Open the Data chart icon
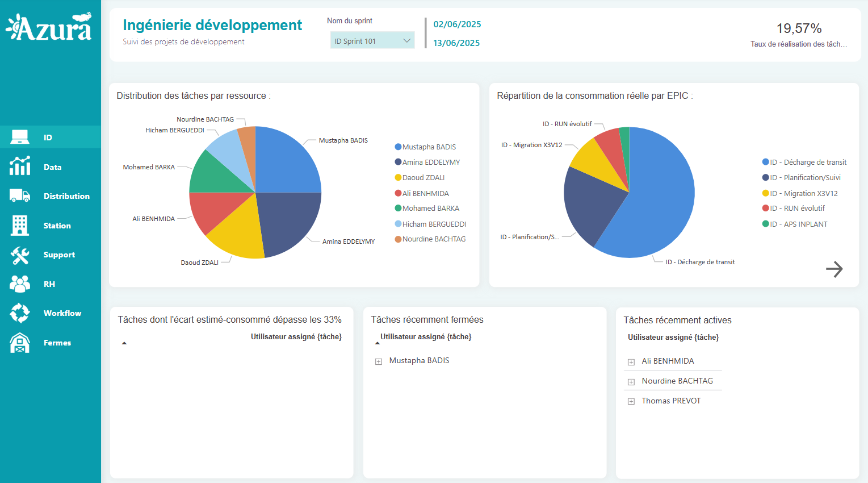The width and height of the screenshot is (868, 483). pos(20,166)
